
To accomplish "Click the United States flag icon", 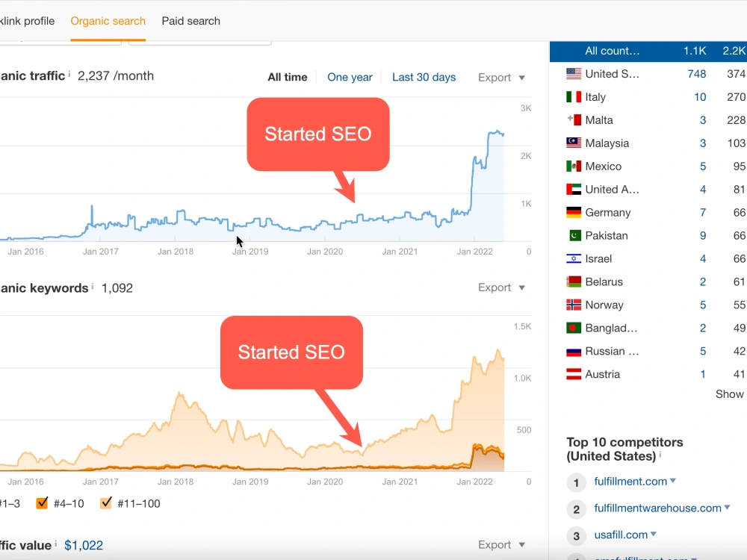I will coord(574,74).
